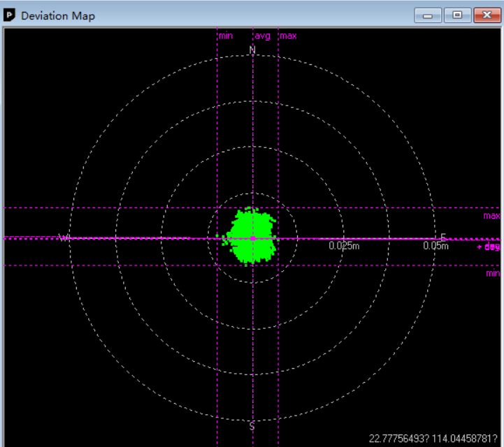Click the 'S' south compass label
Viewport: 504px width, 447px height.
pyautogui.click(x=252, y=426)
